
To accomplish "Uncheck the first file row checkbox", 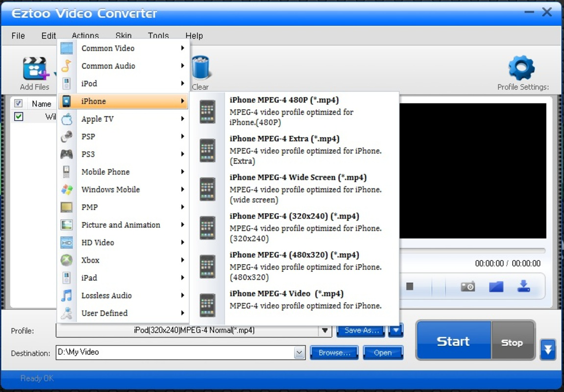I will click(x=19, y=117).
